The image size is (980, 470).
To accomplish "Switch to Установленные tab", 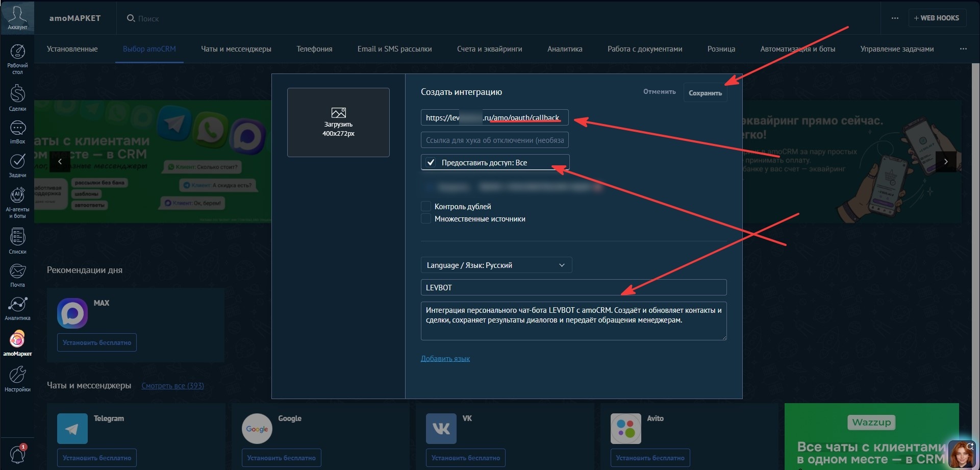I will (x=72, y=49).
